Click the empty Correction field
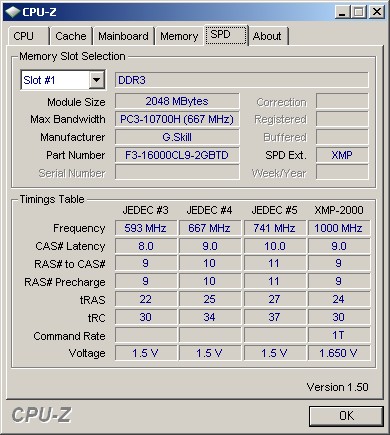This screenshot has height=435, width=390. pyautogui.click(x=342, y=101)
